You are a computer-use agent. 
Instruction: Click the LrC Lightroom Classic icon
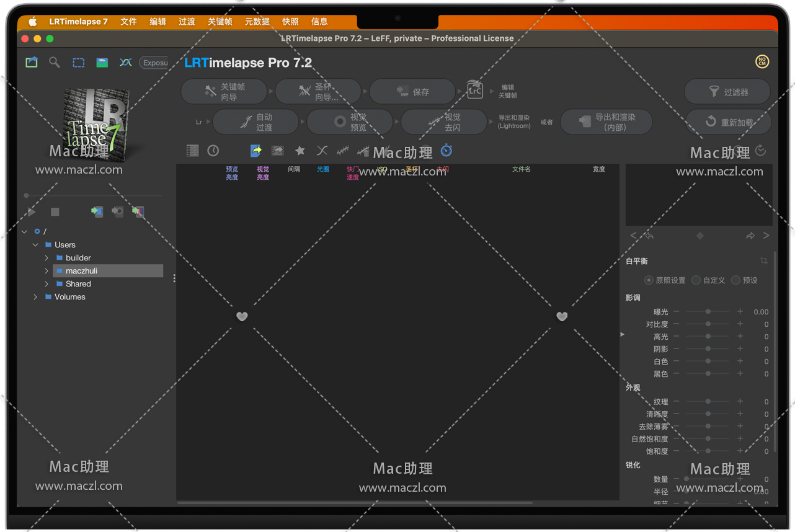click(x=474, y=91)
